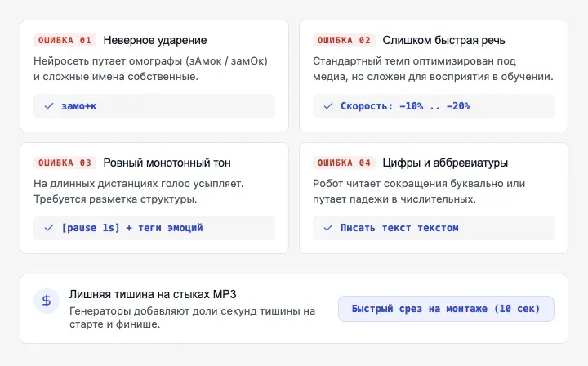Click the ОШИБКА 03 badge
The width and height of the screenshot is (588, 366).
(x=65, y=163)
